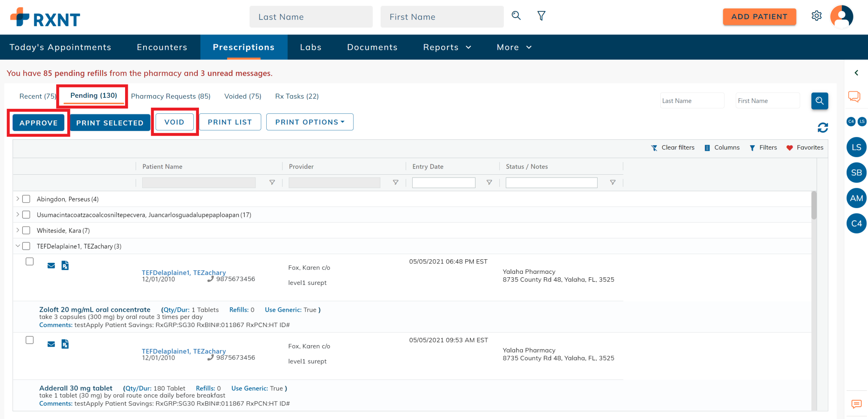Screen dimensions: 868x419
Task: Switch to the Voided (75) tab
Action: pos(243,96)
